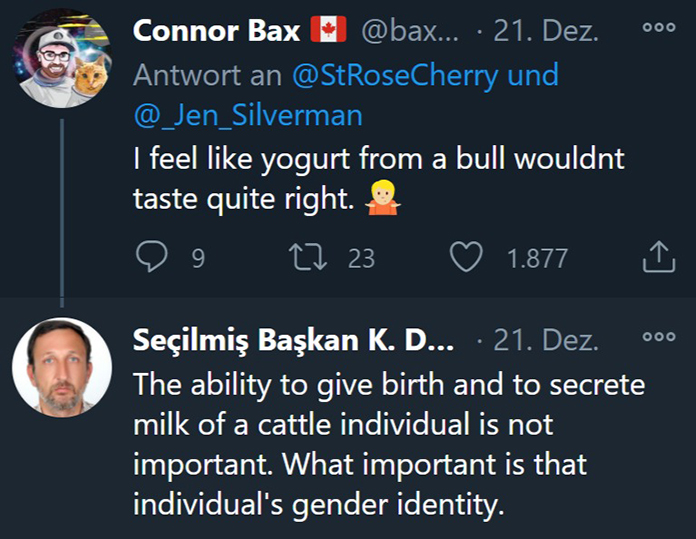The image size is (696, 539).
Task: Open the gender identity reply tweet text
Action: 388,445
